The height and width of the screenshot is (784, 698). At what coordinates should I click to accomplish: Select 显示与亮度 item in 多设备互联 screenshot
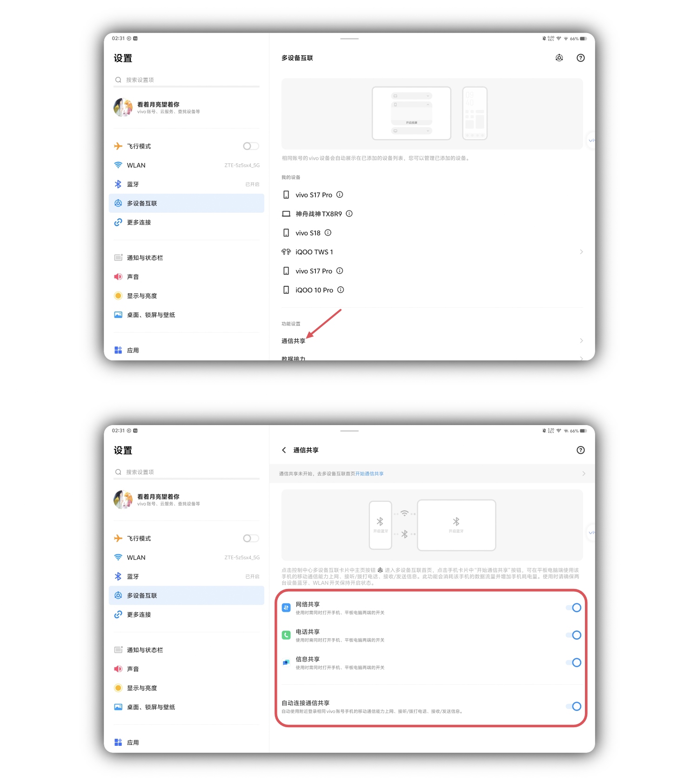186,296
